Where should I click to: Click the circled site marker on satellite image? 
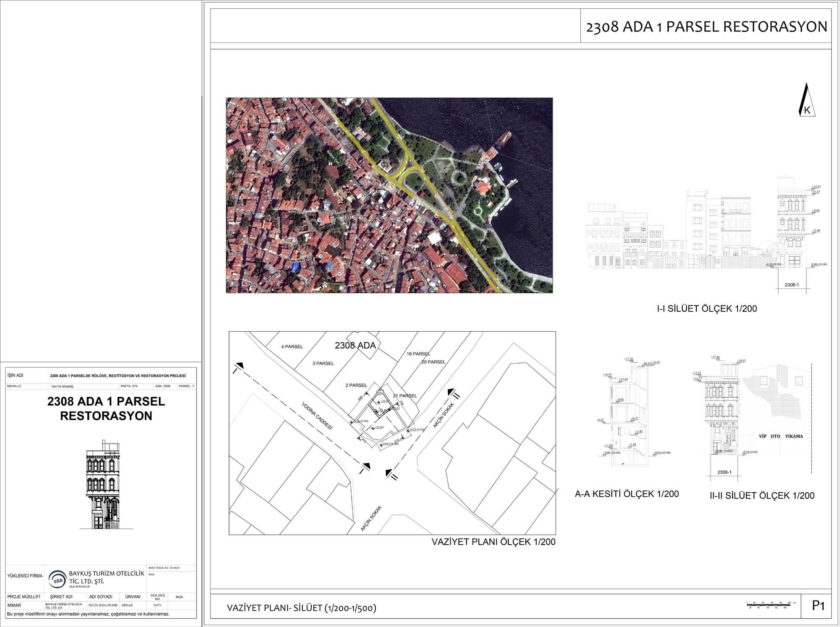382,200
